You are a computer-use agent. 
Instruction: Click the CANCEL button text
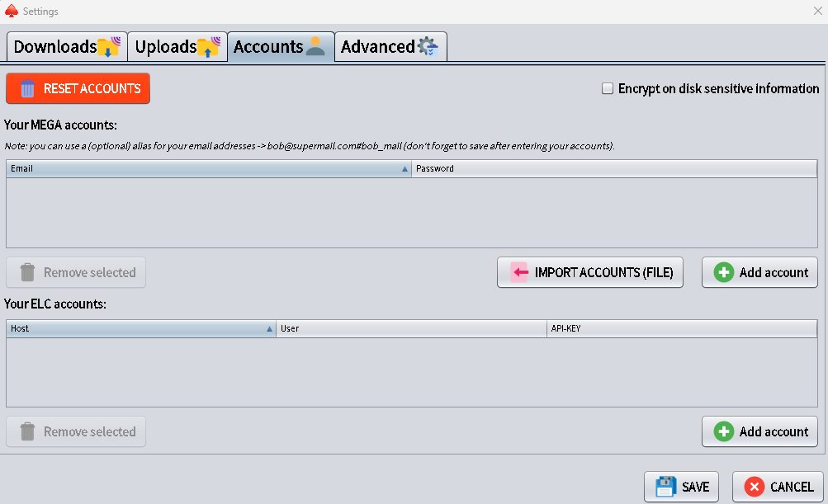coord(791,487)
